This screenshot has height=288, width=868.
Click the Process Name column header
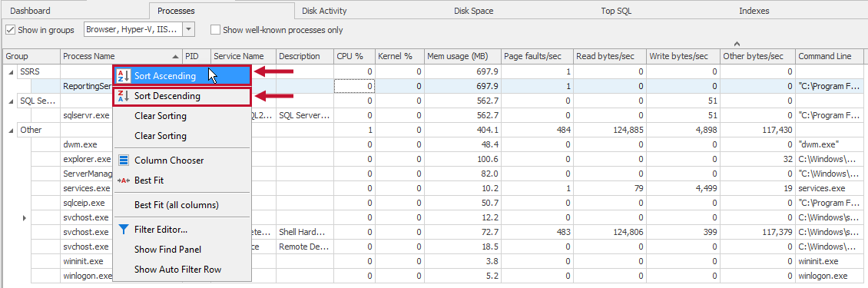[121, 56]
